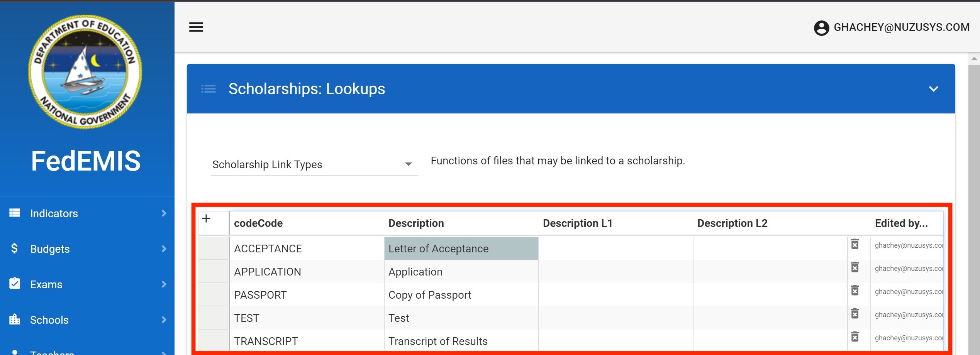The image size is (980, 355).
Task: Collapse the Scholarships: Lookups panel chevron
Action: (933, 89)
